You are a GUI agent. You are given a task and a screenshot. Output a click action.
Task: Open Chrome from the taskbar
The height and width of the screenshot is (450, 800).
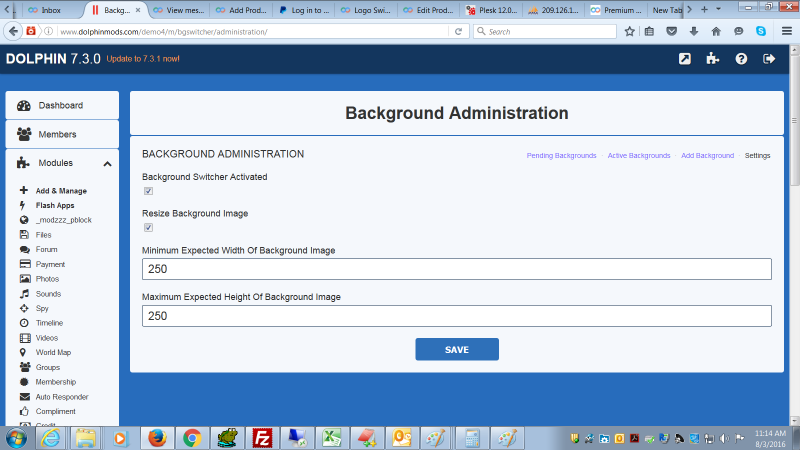tap(192, 438)
